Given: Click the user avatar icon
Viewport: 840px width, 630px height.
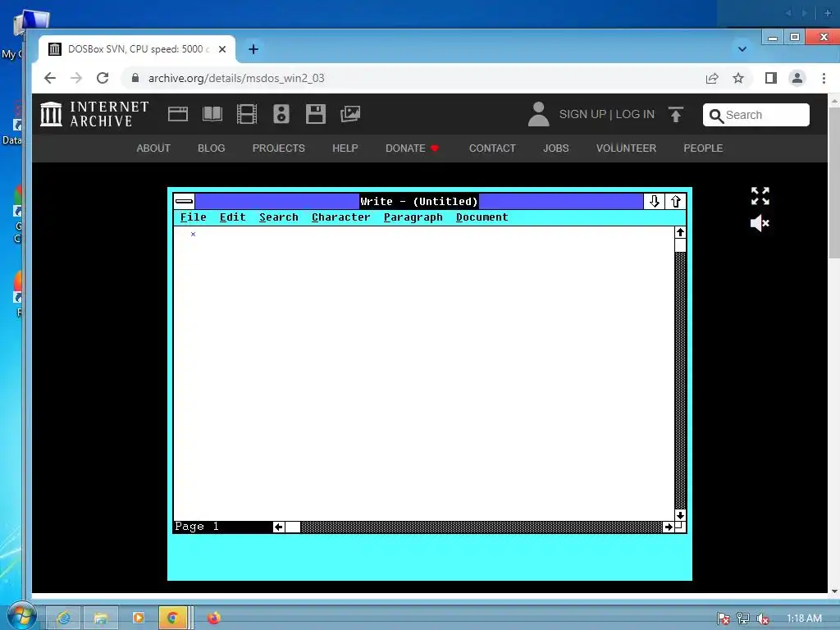Looking at the screenshot, I should click(538, 114).
